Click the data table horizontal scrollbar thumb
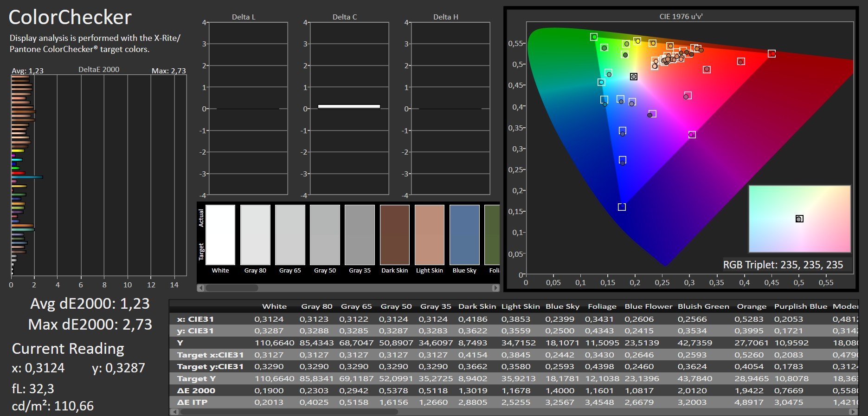Viewport: 868px width, 416px height. point(289,412)
